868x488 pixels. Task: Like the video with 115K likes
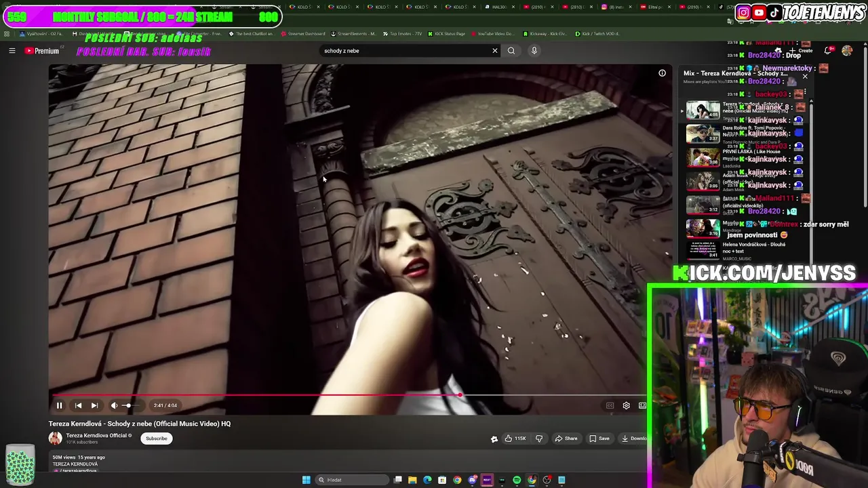pyautogui.click(x=515, y=439)
